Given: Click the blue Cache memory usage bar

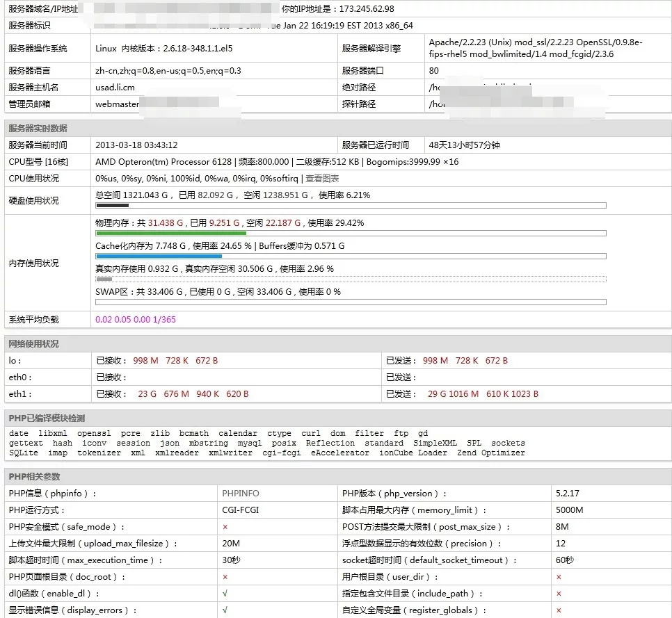Looking at the screenshot, I should pos(350,256).
